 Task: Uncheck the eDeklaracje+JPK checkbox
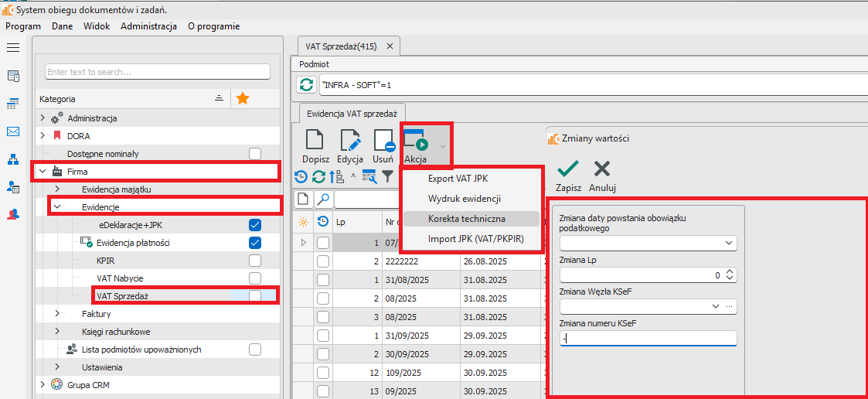255,225
